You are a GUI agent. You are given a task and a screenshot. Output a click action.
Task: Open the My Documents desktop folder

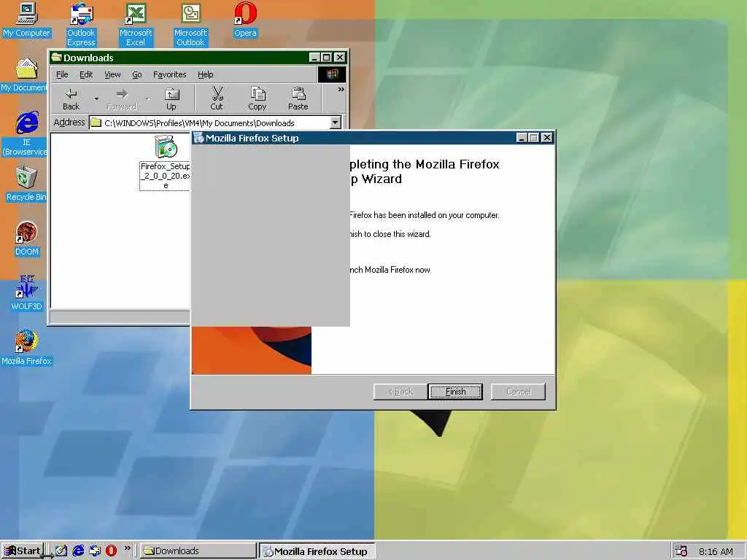(x=24, y=75)
